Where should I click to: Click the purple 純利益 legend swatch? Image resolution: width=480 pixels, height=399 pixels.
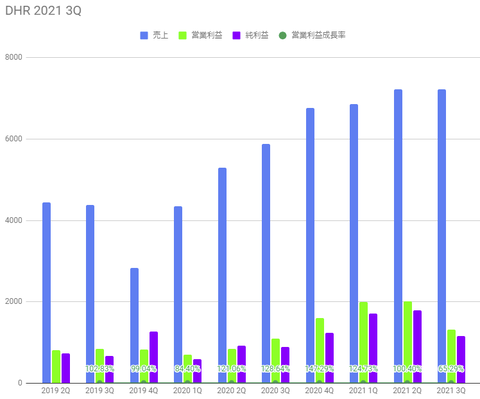(236, 35)
